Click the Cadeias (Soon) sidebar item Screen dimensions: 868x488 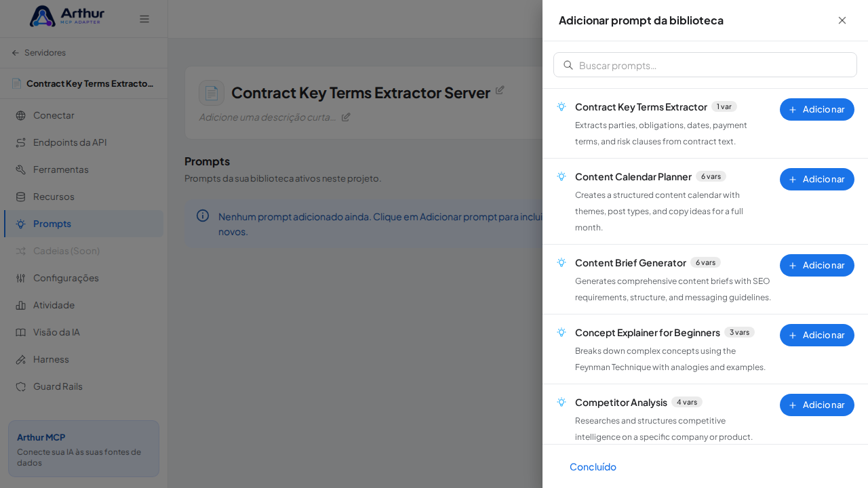pos(83,251)
